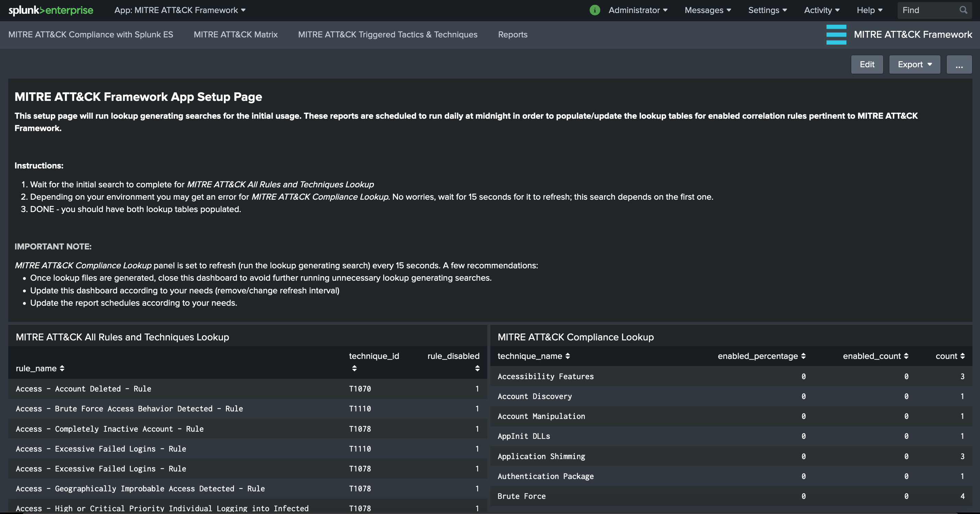Screen dimensions: 980x514
Task: Click the Edit button
Action: 867,65
